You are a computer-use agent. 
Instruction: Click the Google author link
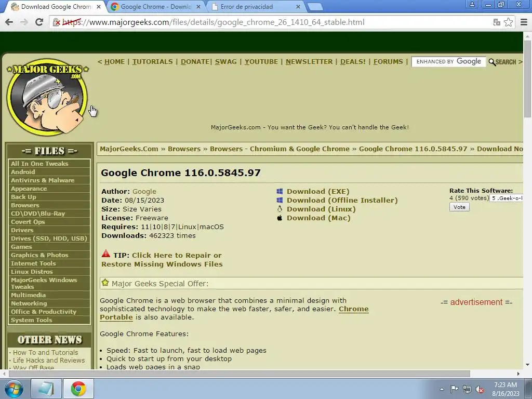[144, 191]
